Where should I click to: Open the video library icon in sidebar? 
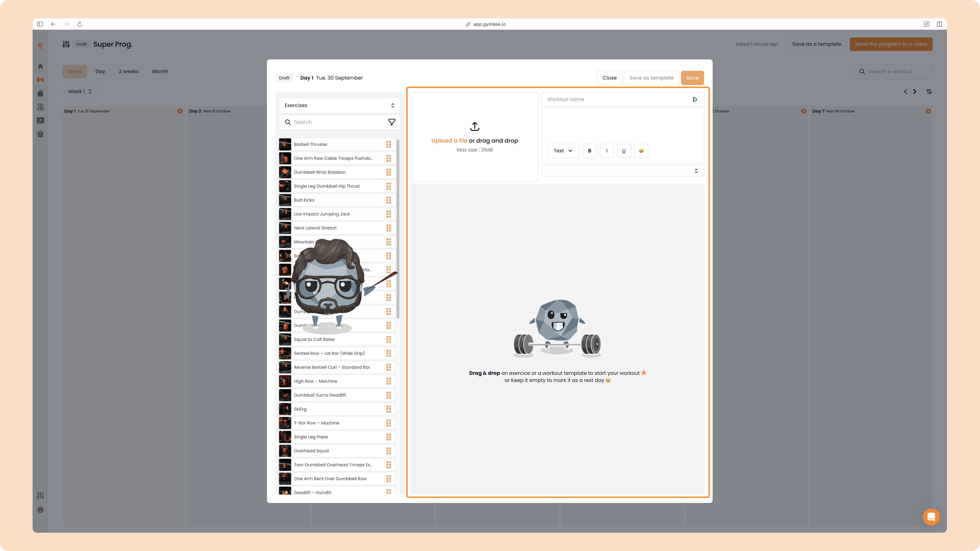[x=40, y=121]
